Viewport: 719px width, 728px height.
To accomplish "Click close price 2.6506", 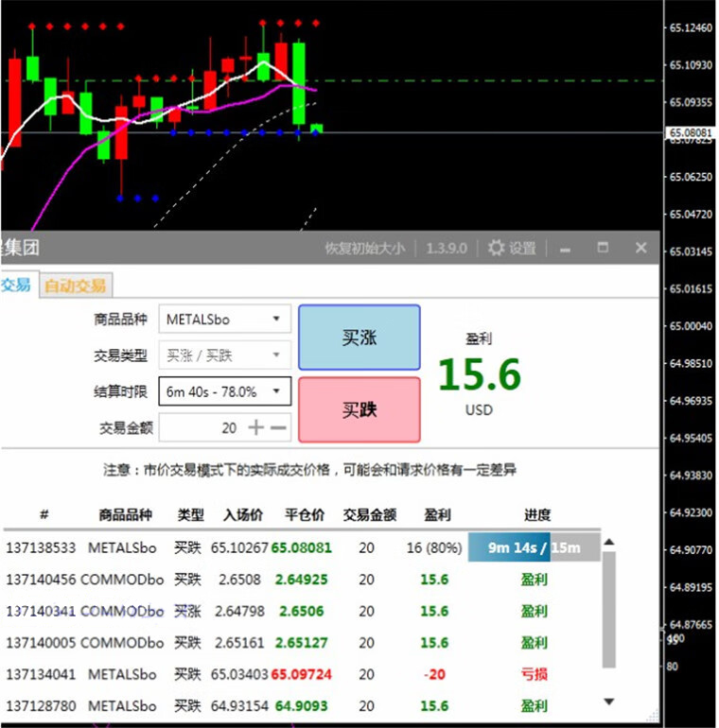I will (301, 611).
